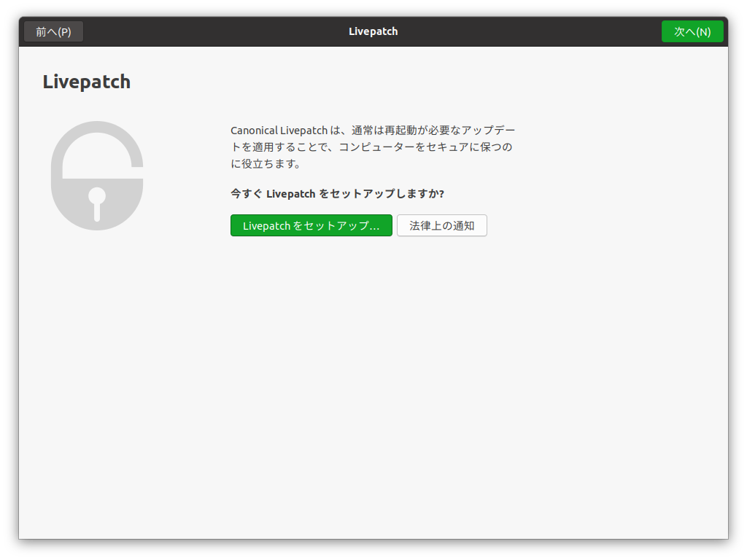This screenshot has height=560, width=747.
Task: Click the Canonical Livepatch description paragraph
Action: [373, 147]
